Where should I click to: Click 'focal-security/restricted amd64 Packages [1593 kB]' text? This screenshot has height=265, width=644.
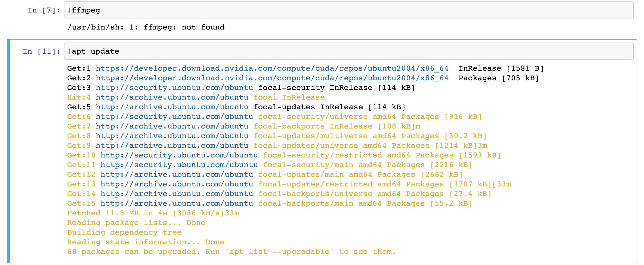[x=382, y=155]
